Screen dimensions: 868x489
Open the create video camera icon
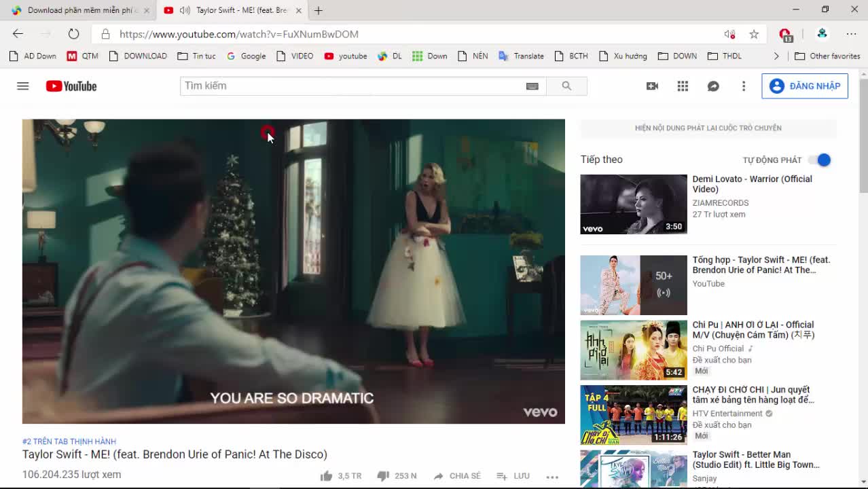(652, 86)
